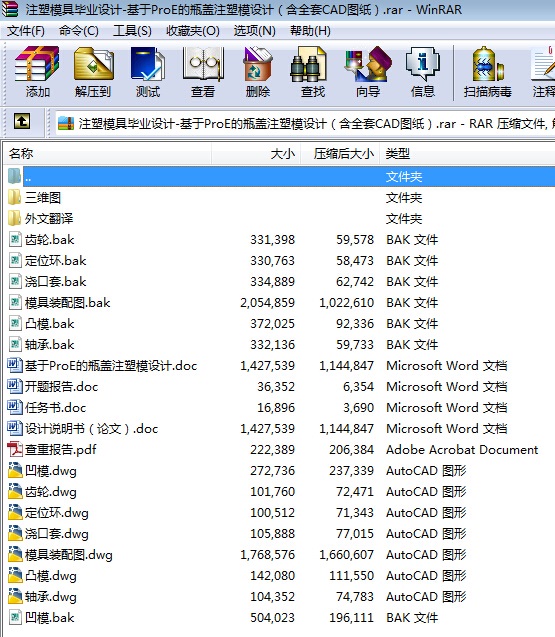Click the 齿轮.bak file icon
This screenshot has width=555, height=637.
point(15,240)
